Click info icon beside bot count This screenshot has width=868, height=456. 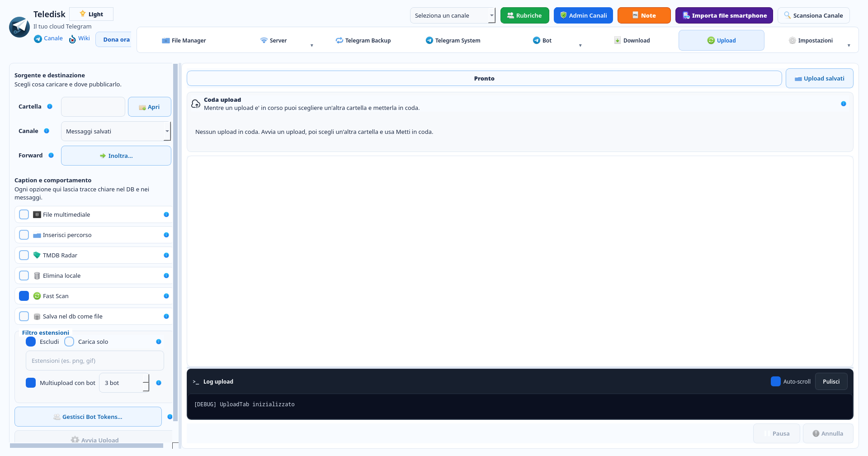(159, 383)
